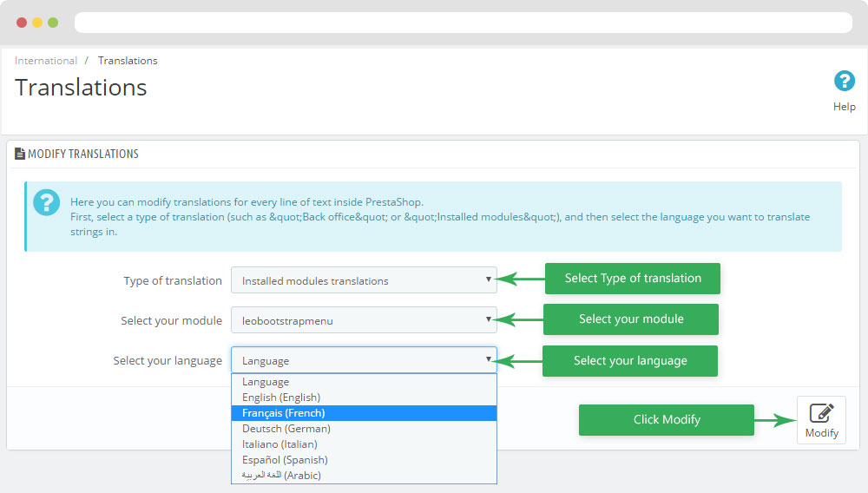
Task: Select Español (Spanish) option
Action: (x=364, y=459)
